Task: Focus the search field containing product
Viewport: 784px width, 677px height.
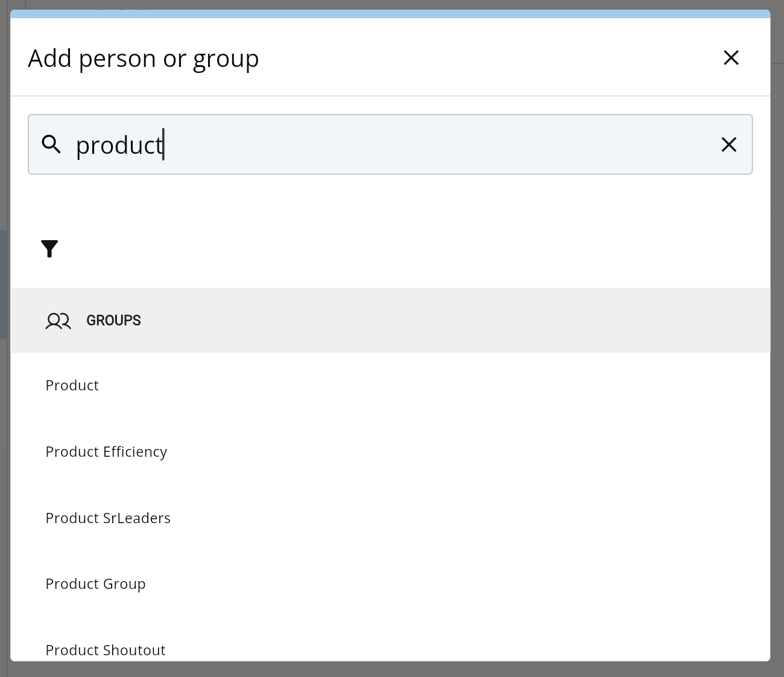Action: point(390,144)
